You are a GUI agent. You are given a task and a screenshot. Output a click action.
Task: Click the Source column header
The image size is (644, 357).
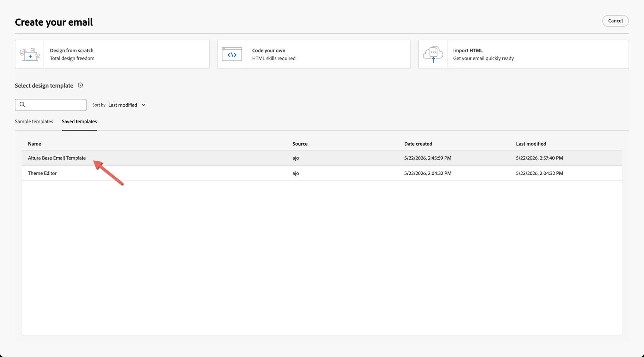point(300,144)
